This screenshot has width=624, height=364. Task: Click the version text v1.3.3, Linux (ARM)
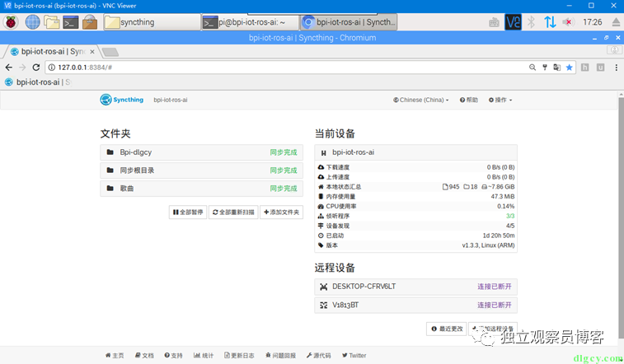click(x=488, y=245)
